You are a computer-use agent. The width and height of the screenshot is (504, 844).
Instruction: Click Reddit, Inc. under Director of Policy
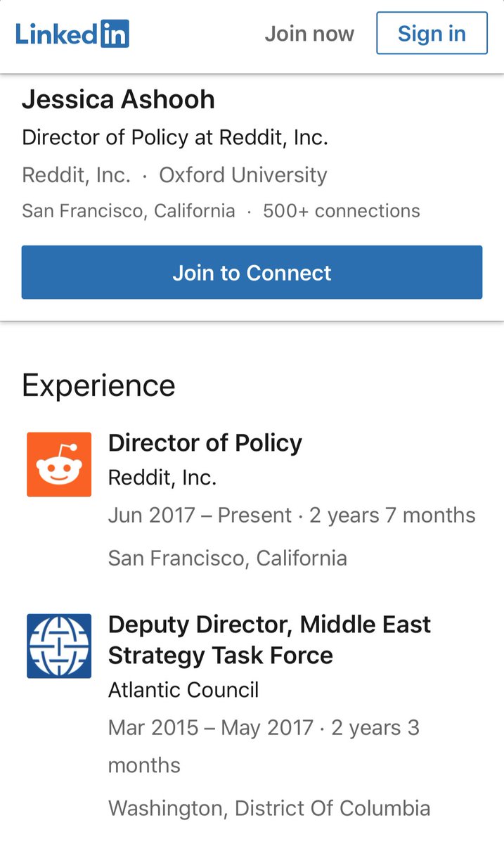(162, 478)
